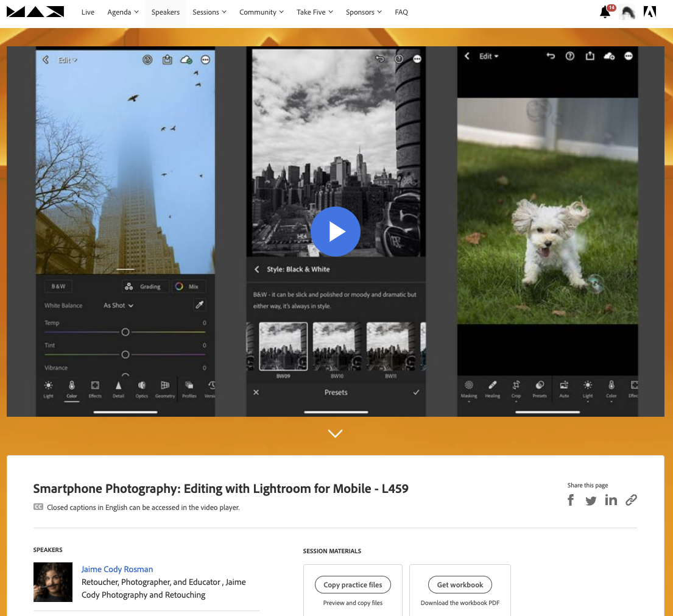
Task: Open the Sponsors dropdown
Action: (364, 12)
